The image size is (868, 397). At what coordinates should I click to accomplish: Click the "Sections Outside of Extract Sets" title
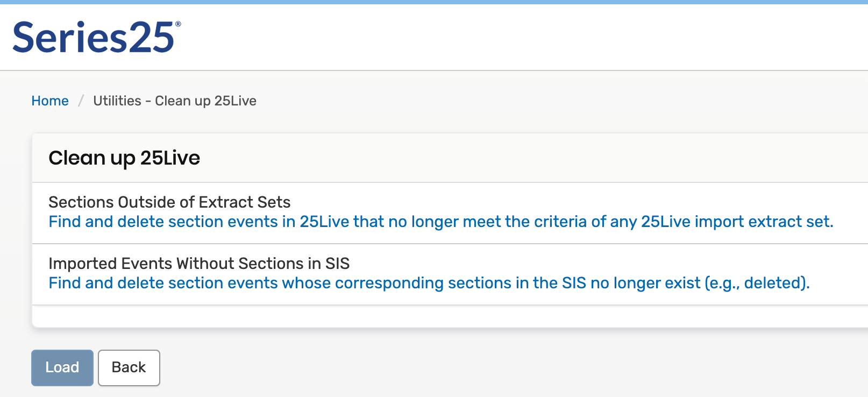[169, 202]
